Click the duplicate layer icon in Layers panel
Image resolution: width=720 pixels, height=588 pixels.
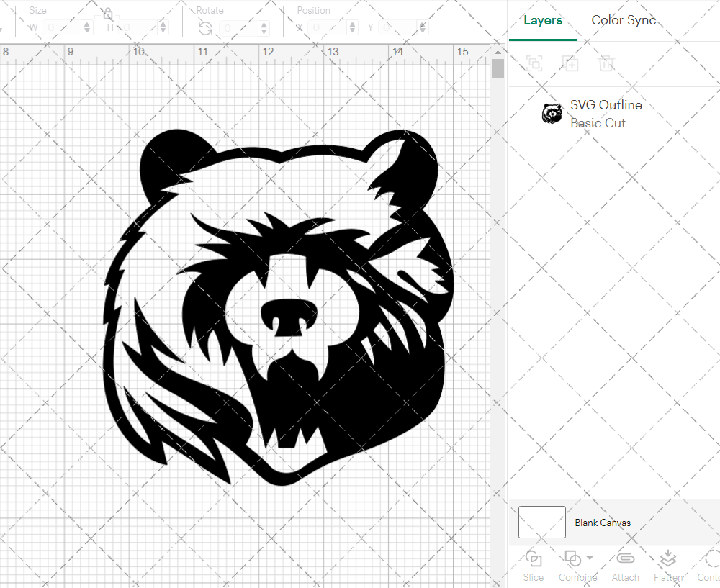coord(571,63)
